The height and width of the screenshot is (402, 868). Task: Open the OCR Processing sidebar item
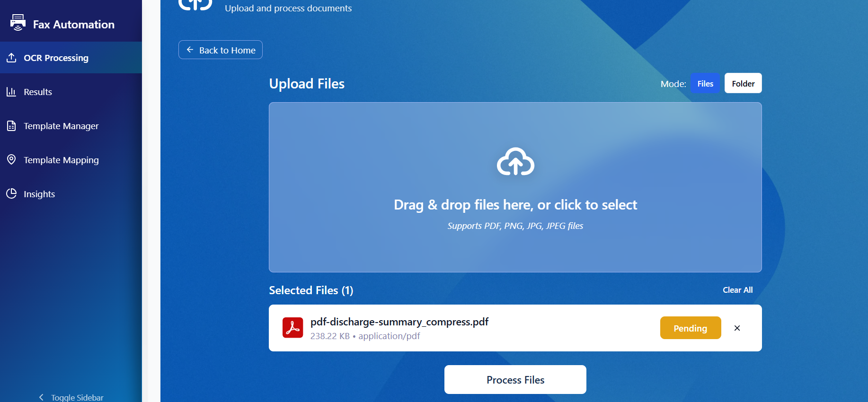point(71,58)
